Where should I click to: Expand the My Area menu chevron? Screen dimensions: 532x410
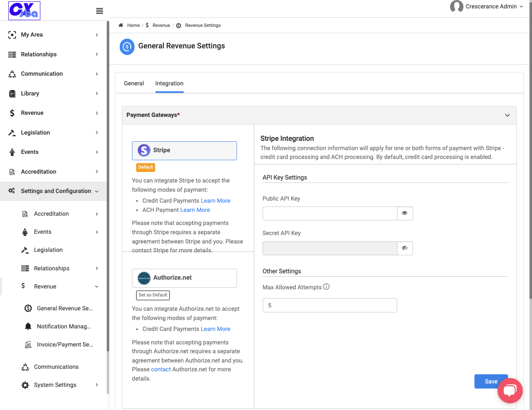97,35
